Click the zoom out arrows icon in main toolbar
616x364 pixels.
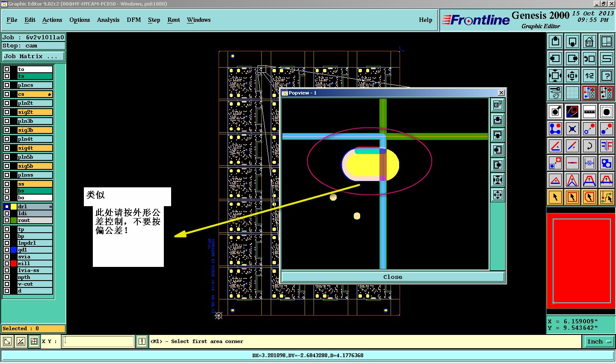(x=572, y=76)
